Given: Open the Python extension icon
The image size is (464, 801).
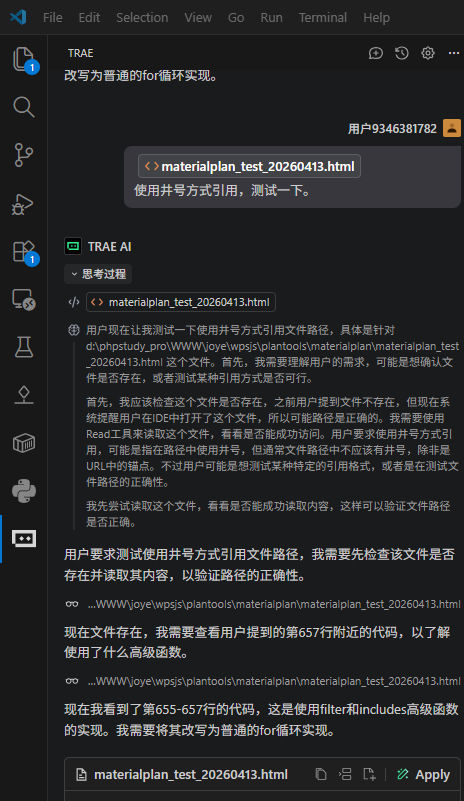Looking at the screenshot, I should tap(24, 491).
